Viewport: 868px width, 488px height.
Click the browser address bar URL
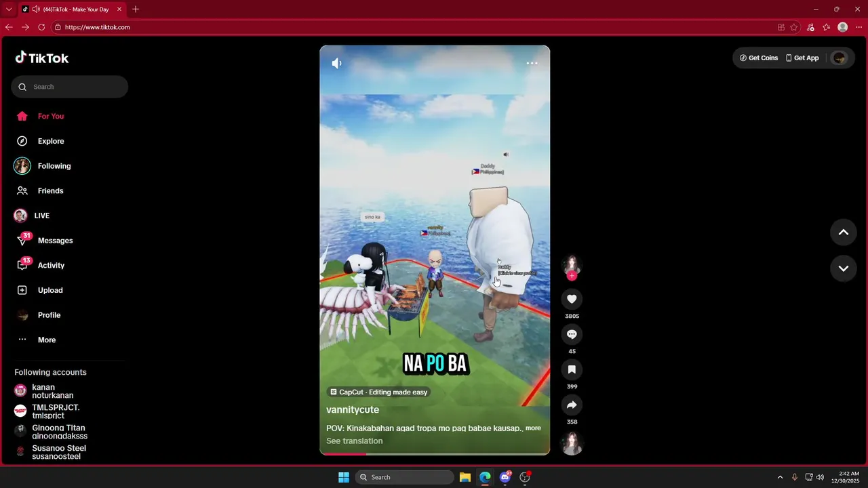point(97,27)
